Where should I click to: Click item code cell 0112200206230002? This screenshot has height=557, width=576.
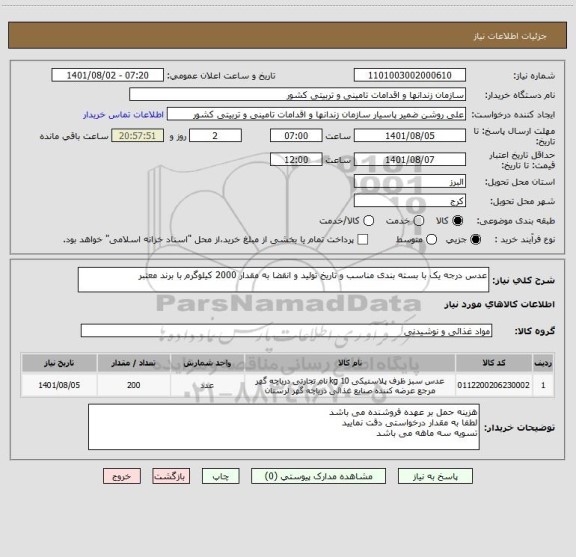point(494,385)
